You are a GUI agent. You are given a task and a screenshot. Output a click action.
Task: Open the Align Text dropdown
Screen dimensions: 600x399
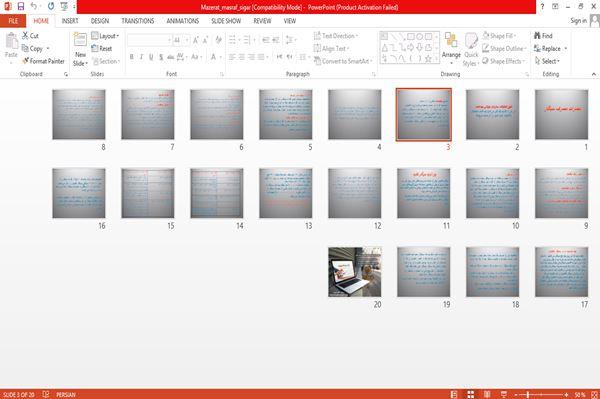click(x=331, y=49)
